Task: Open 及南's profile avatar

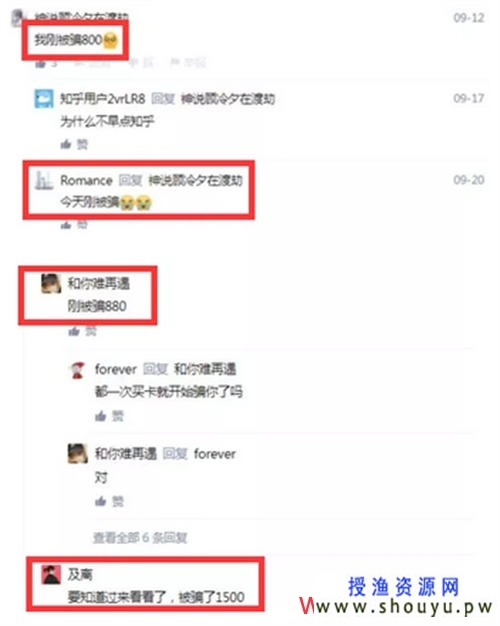Action: 52,574
